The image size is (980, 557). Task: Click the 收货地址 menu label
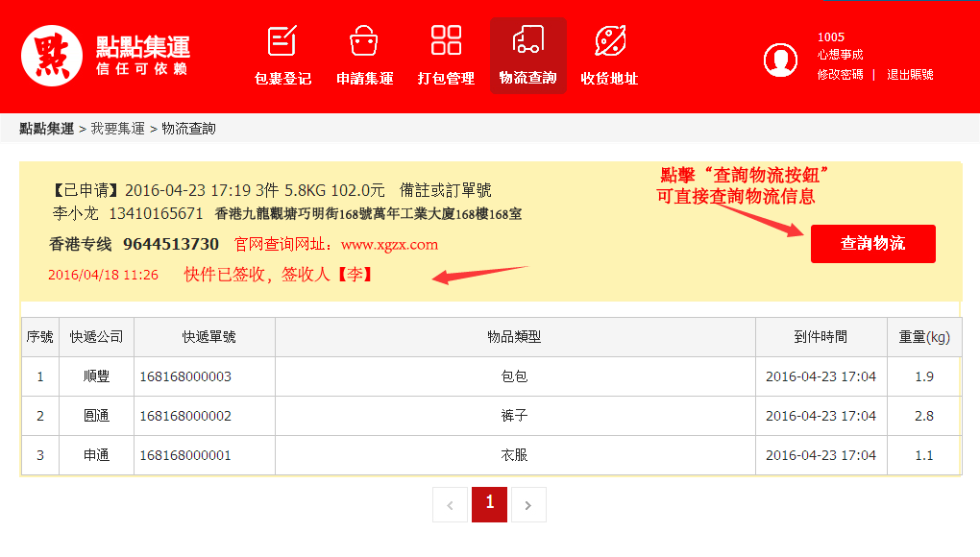[609, 79]
